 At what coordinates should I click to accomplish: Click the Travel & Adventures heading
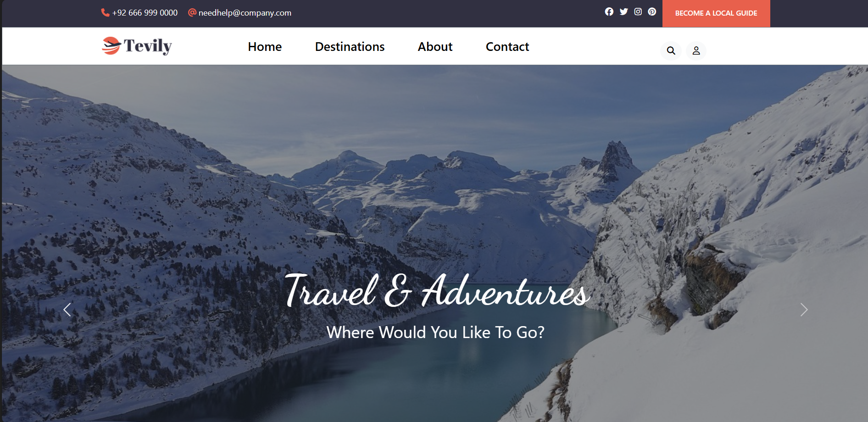[x=437, y=291]
